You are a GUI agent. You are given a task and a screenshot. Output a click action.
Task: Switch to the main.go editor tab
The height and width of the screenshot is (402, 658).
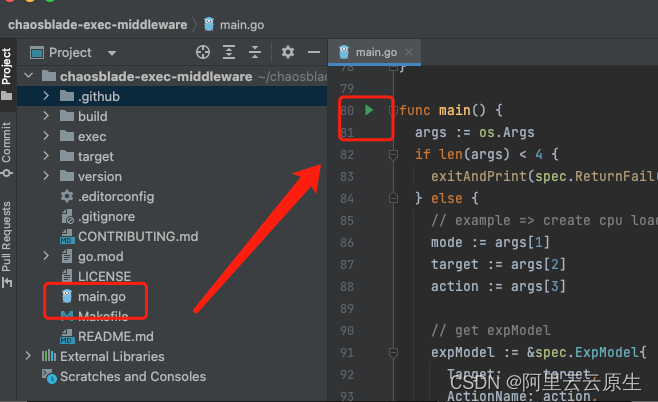coord(376,52)
